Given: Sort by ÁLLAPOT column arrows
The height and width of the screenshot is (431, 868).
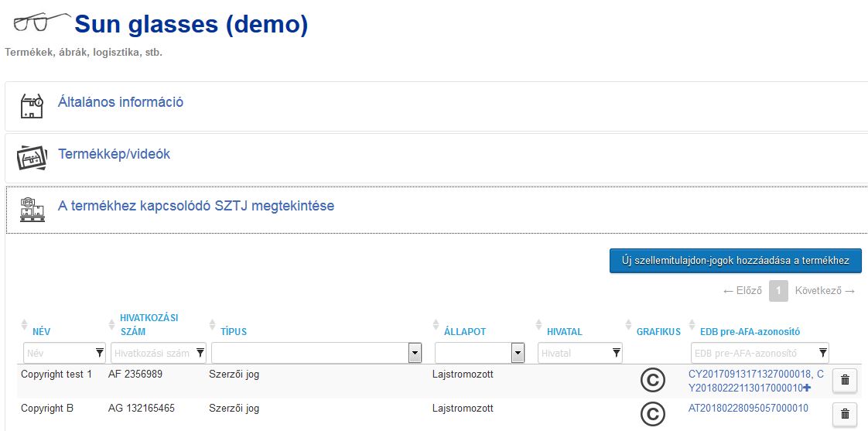Looking at the screenshot, I should (x=435, y=324).
